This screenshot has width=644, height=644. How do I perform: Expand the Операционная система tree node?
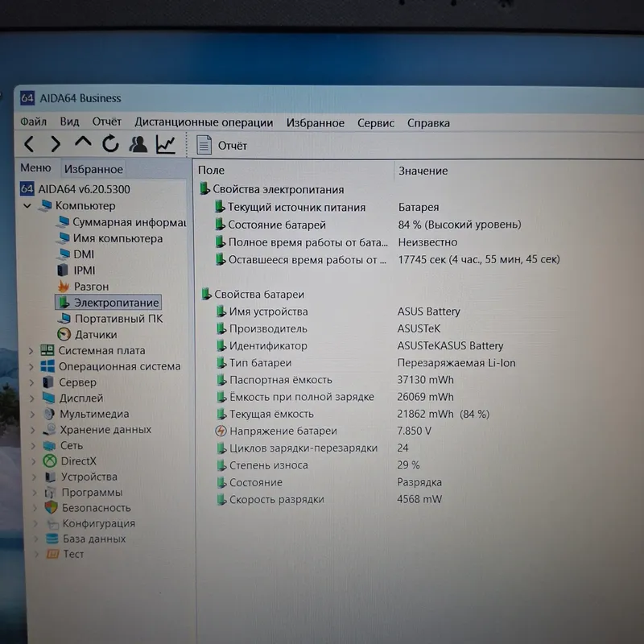[x=31, y=366]
